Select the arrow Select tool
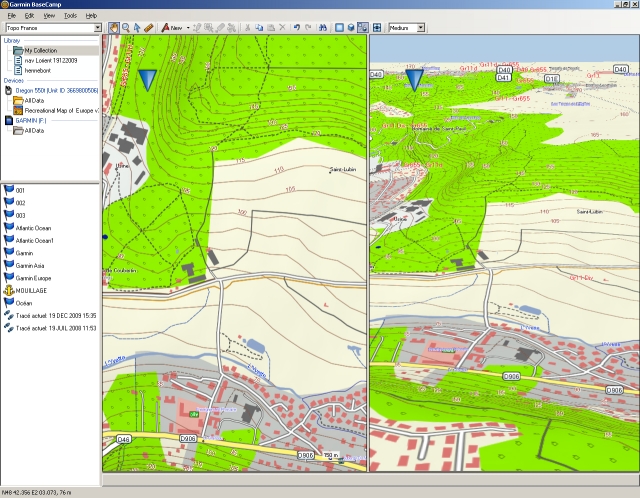This screenshot has height=498, width=640. 137,28
